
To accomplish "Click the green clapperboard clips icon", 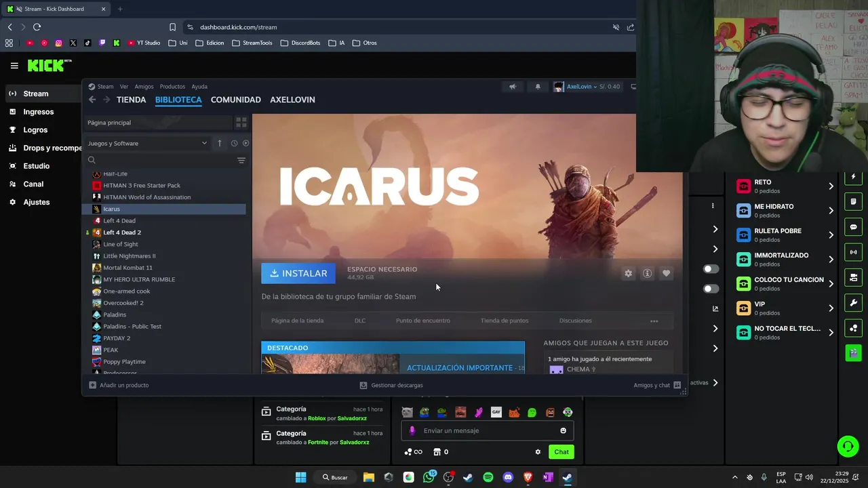I will tap(854, 353).
